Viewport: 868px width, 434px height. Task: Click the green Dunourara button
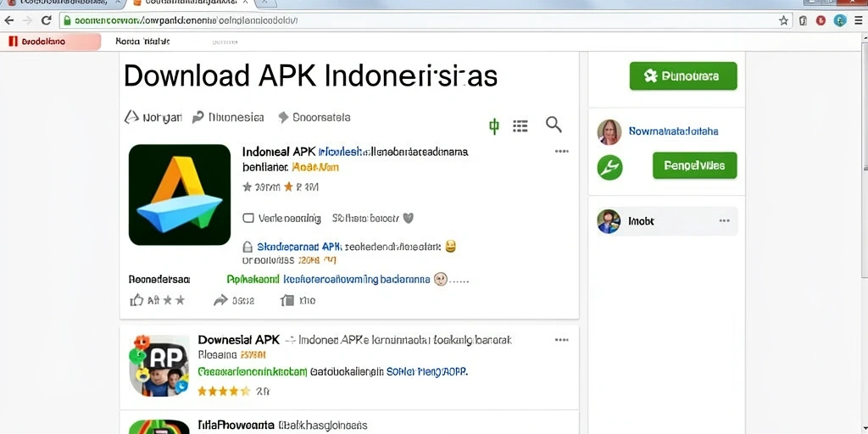click(x=683, y=75)
